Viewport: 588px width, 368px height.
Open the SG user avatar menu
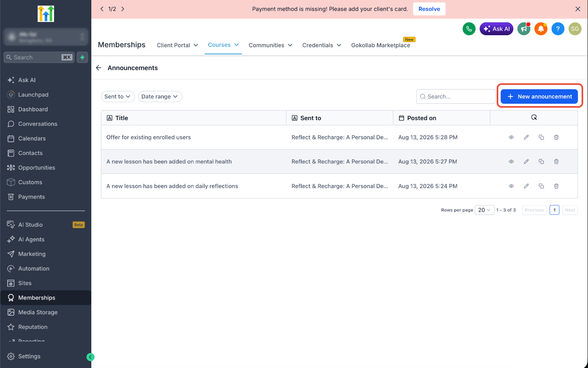575,29
